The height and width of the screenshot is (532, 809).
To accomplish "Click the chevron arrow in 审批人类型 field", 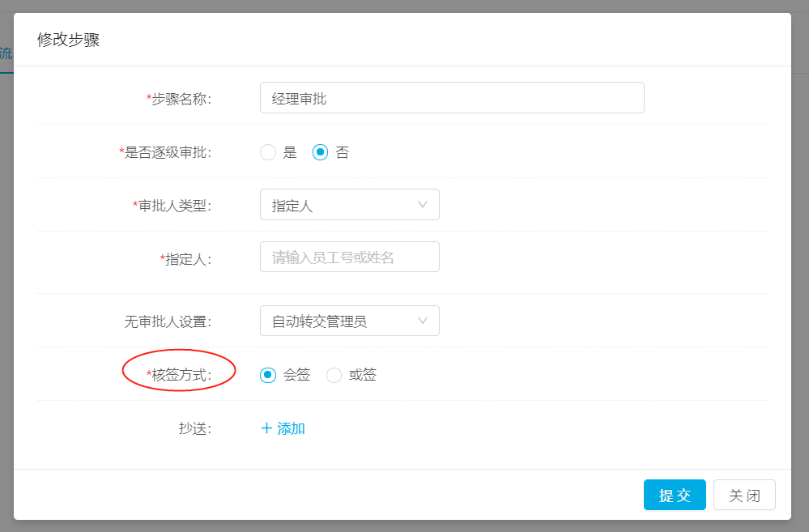I will [423, 205].
